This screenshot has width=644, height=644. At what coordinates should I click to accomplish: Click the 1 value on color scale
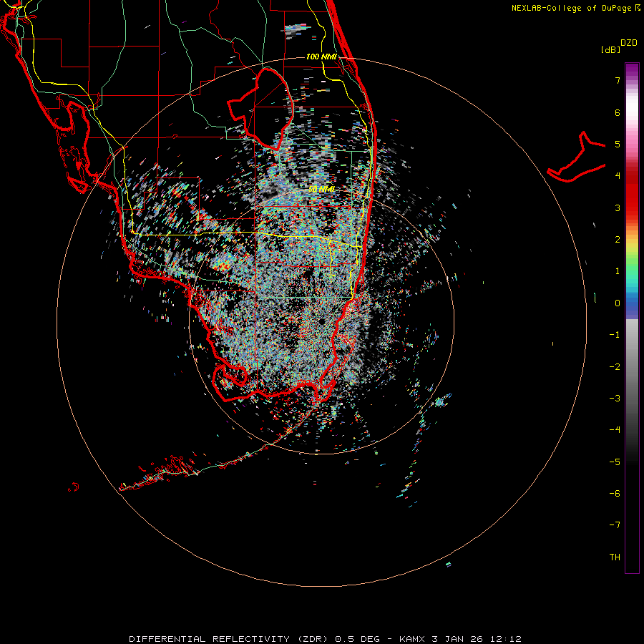pyautogui.click(x=618, y=271)
